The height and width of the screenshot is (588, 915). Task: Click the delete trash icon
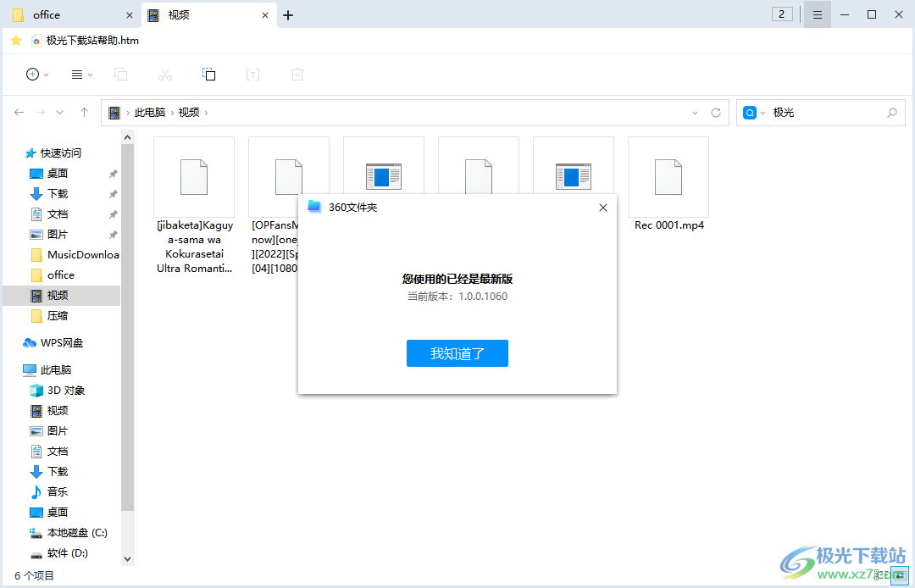tap(297, 74)
